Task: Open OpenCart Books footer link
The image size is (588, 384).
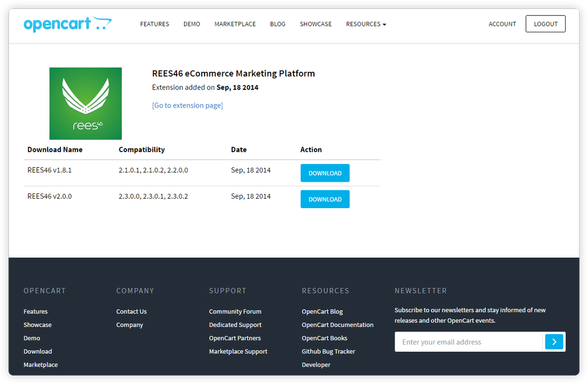Action: click(x=325, y=338)
